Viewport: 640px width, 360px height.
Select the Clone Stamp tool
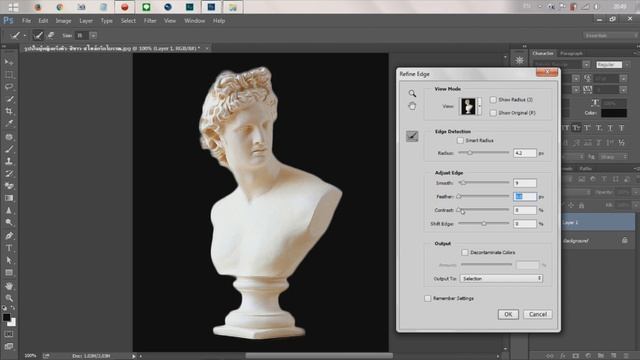point(9,161)
